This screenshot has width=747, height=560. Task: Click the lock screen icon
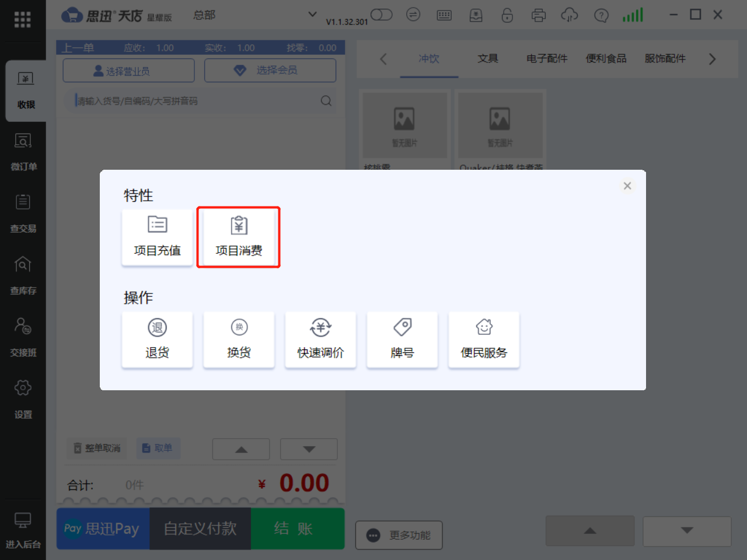point(507,15)
